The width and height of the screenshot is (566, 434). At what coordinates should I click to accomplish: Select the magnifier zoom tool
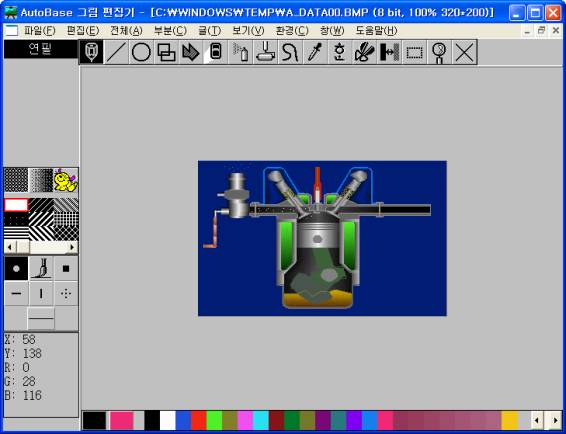point(439,52)
